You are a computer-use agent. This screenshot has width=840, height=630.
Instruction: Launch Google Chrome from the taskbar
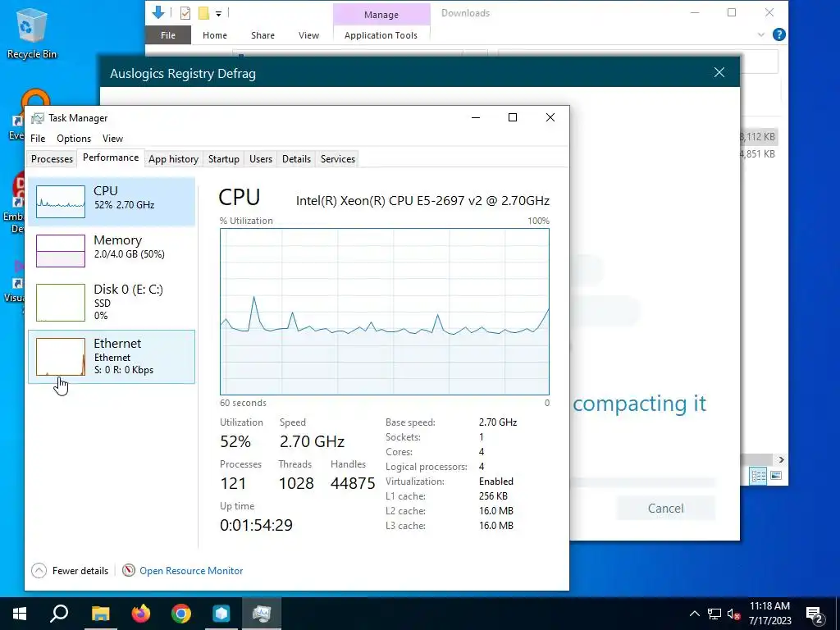(x=181, y=614)
